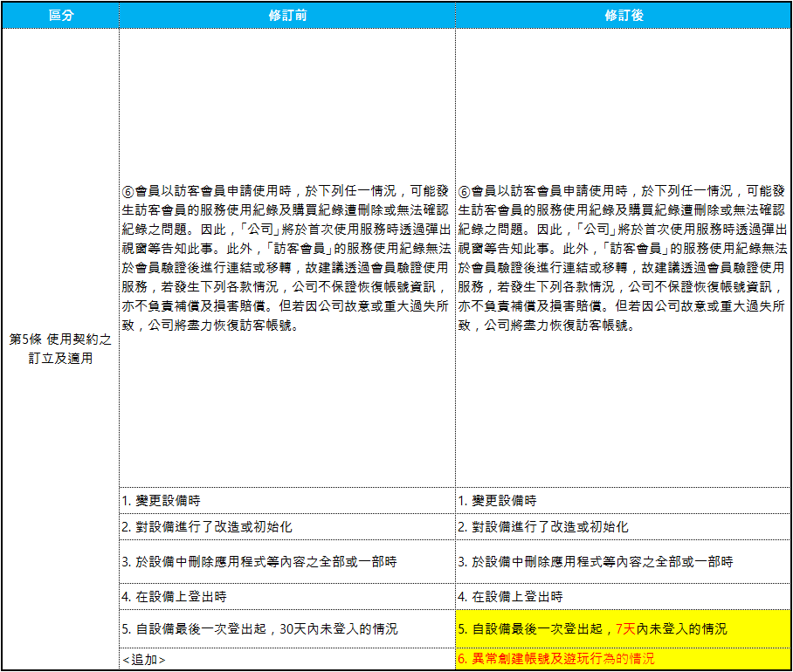
Task: Click the yellow highlighted item 5 cell
Action: coord(623,628)
